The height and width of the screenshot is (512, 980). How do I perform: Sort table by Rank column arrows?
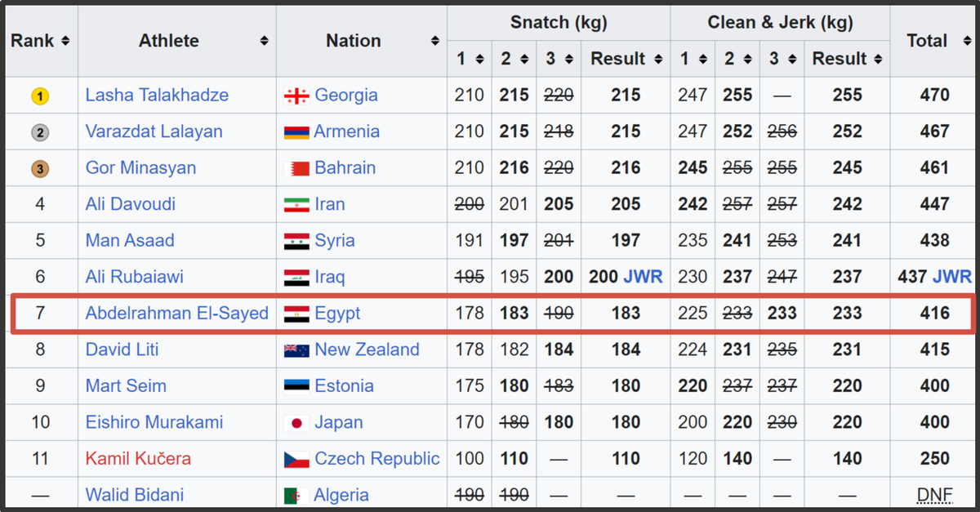pos(65,41)
